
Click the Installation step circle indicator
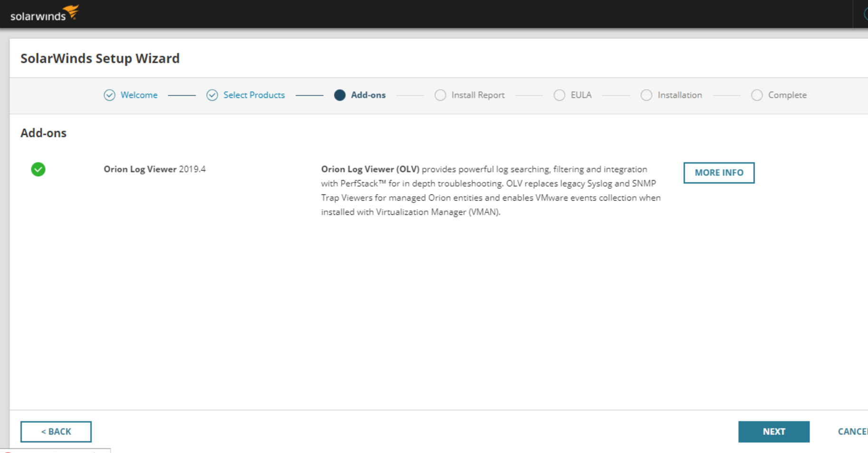[x=646, y=95]
